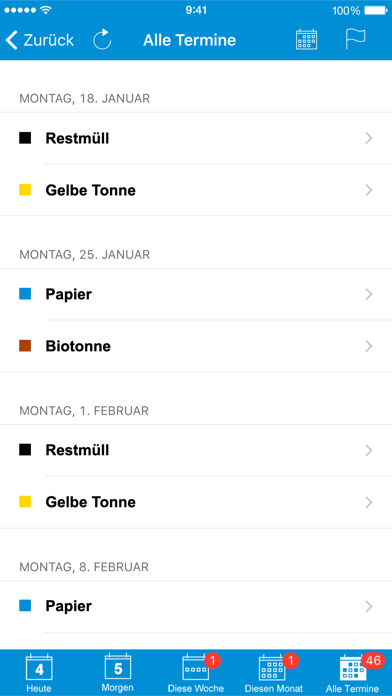The width and height of the screenshot is (392, 696).
Task: Open the Diese Woche tab
Action: [196, 673]
